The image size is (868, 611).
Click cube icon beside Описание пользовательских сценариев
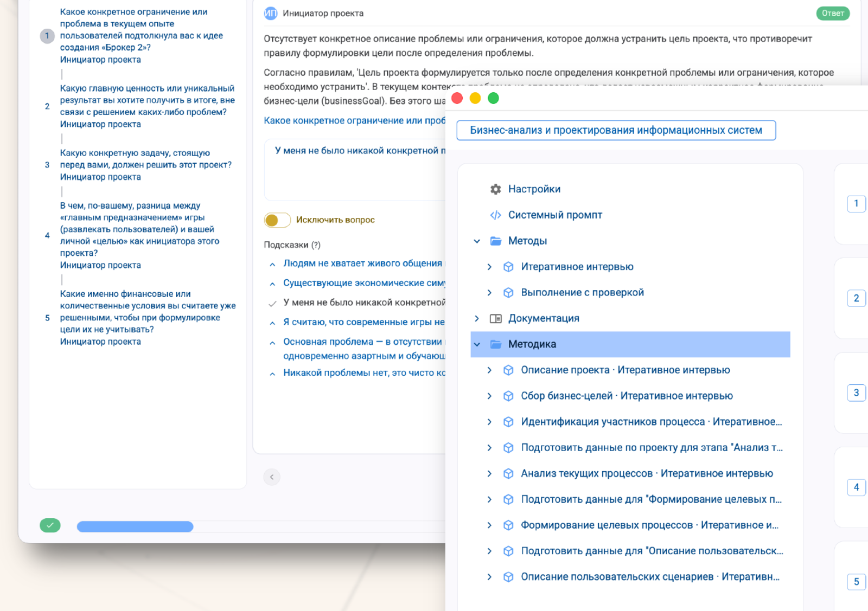coord(508,577)
